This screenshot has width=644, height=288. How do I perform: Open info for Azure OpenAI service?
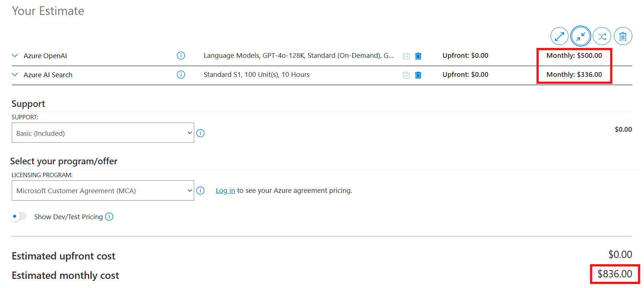181,56
